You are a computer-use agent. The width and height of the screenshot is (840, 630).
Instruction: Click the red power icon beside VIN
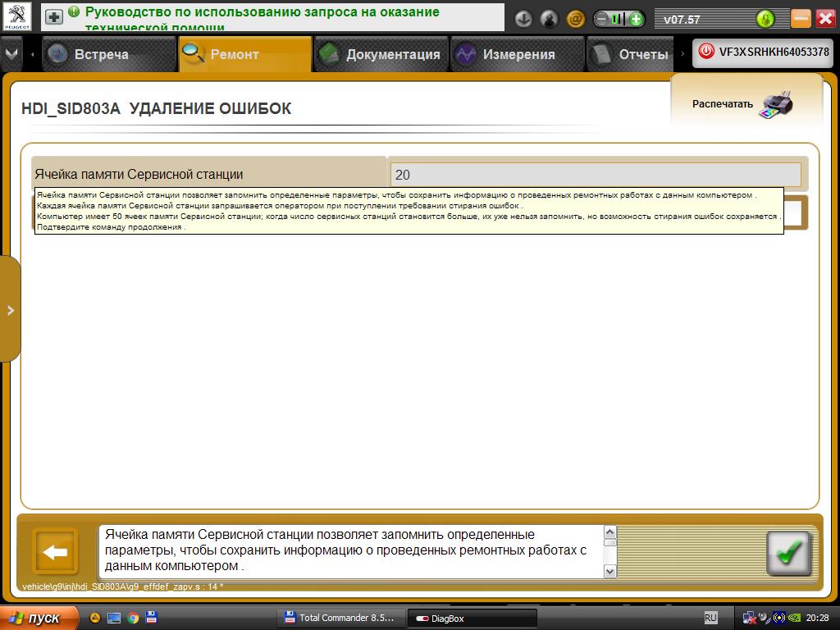(x=705, y=52)
